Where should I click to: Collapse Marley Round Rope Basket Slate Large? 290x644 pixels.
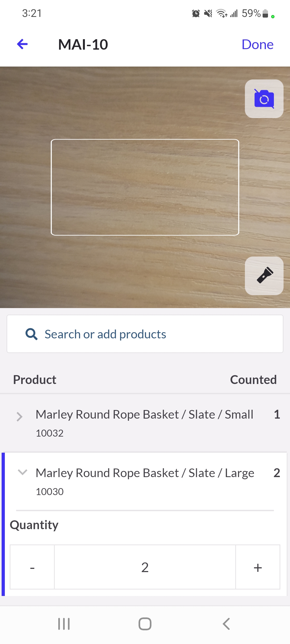click(x=23, y=472)
